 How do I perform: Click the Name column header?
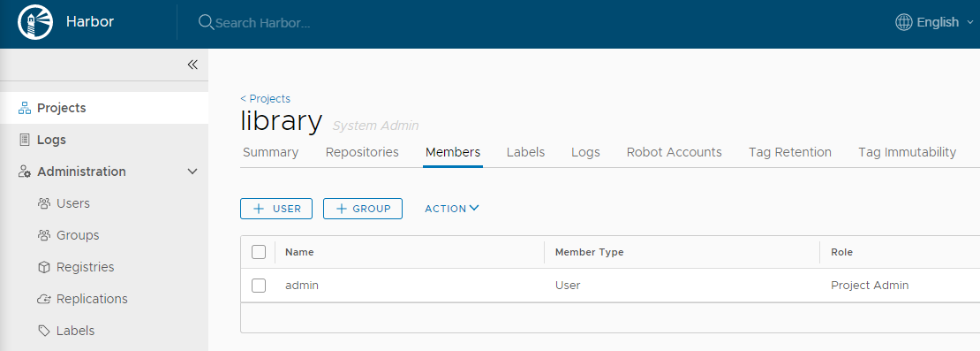[299, 252]
